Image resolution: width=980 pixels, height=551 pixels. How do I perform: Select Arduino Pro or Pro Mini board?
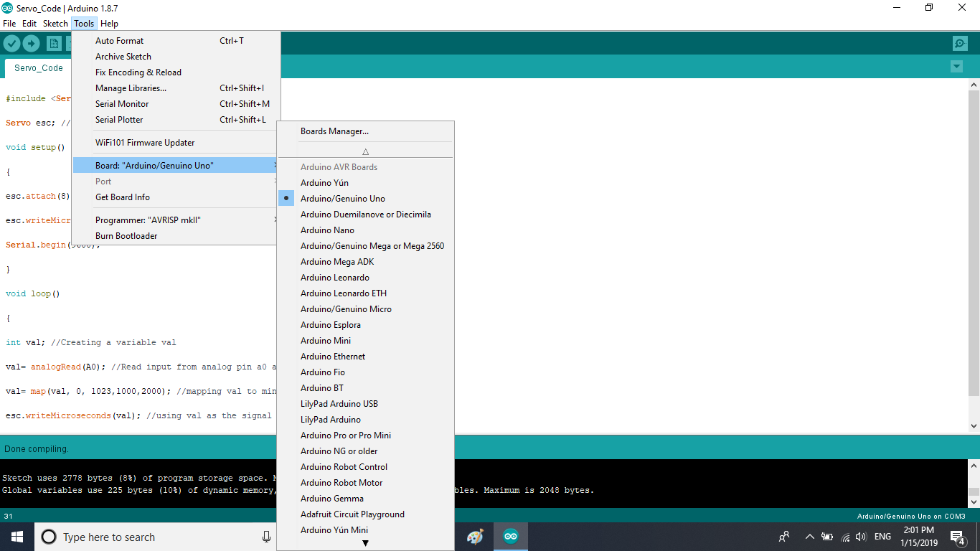[x=365, y=435]
